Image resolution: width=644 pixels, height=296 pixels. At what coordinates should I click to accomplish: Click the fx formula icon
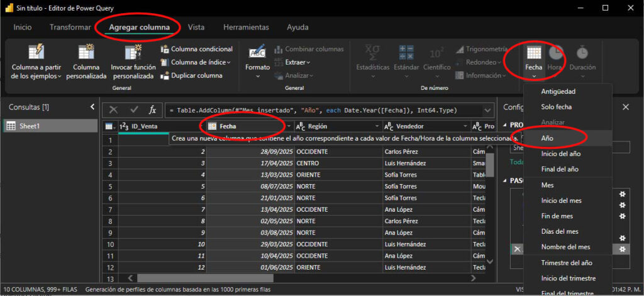point(152,110)
